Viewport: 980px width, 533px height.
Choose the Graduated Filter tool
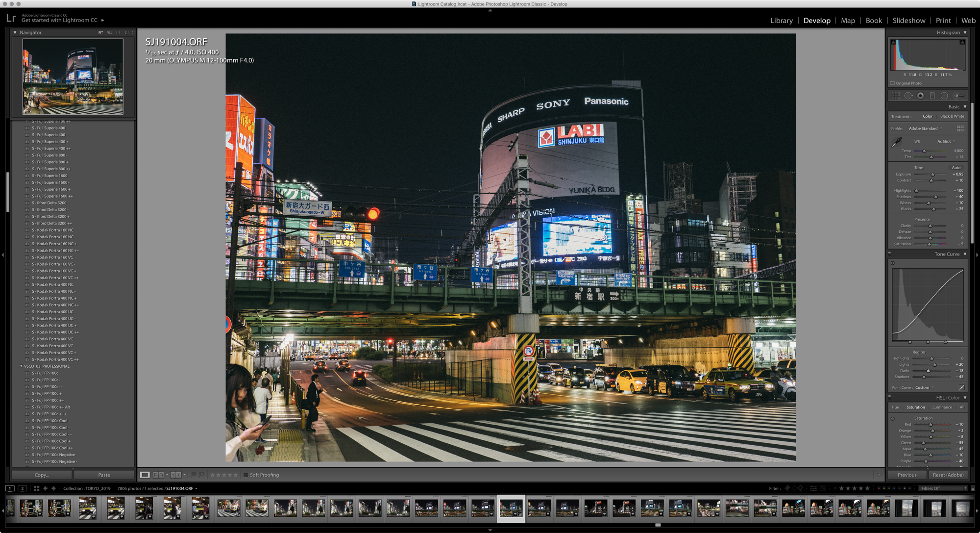[x=932, y=96]
